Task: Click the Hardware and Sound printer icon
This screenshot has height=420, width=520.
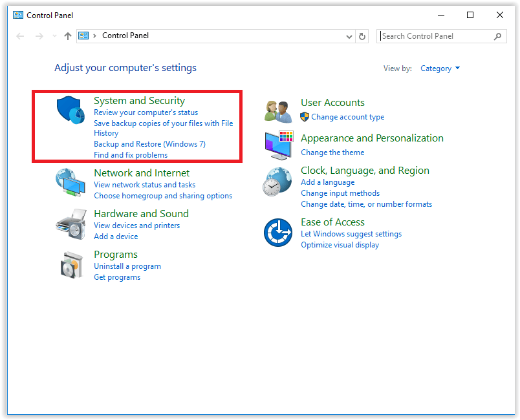Action: coord(70,224)
